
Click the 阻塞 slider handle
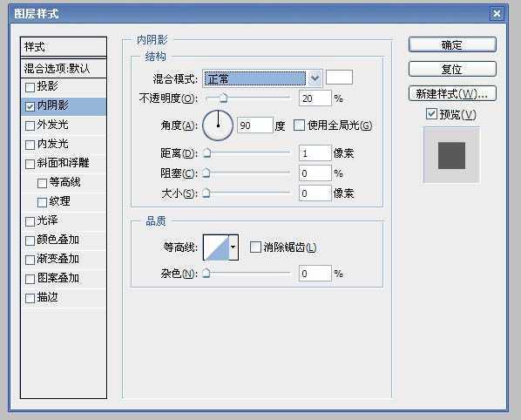(206, 173)
